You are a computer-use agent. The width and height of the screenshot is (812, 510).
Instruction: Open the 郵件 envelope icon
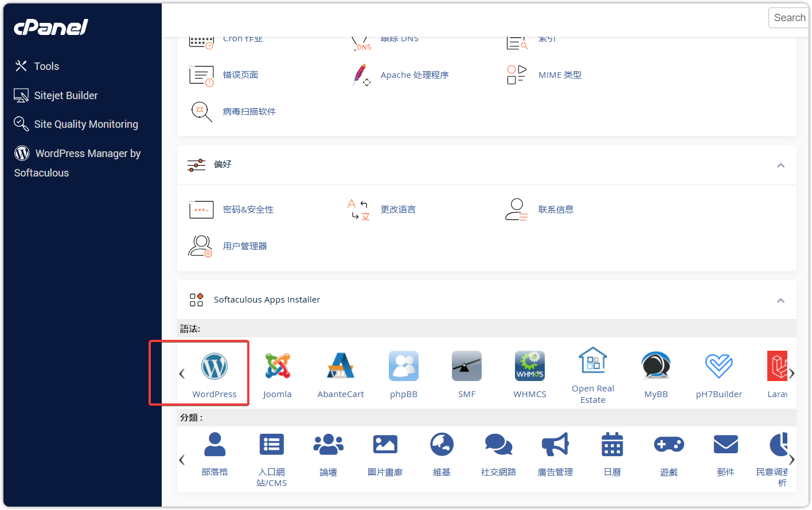[726, 444]
